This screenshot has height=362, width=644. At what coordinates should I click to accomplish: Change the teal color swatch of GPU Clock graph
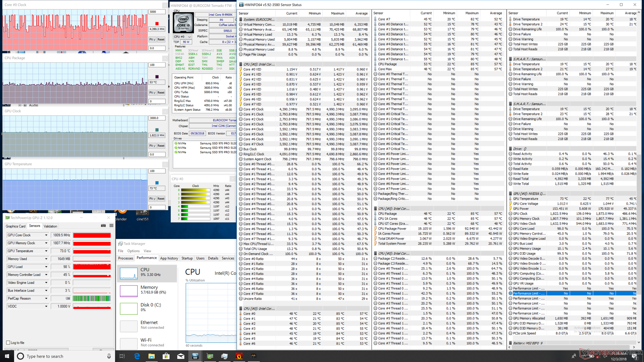[x=157, y=130]
